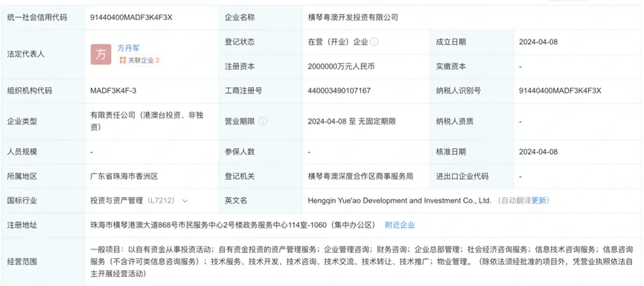The height and width of the screenshot is (286, 644).
Task: Select organization code MADF3K4F-3
Action: [113, 91]
